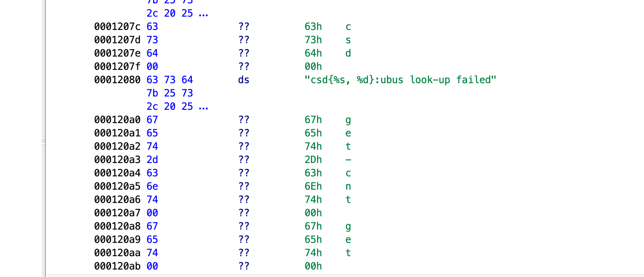644x277 pixels.
Task: Click the character d at 0001207e
Action: 348,53
